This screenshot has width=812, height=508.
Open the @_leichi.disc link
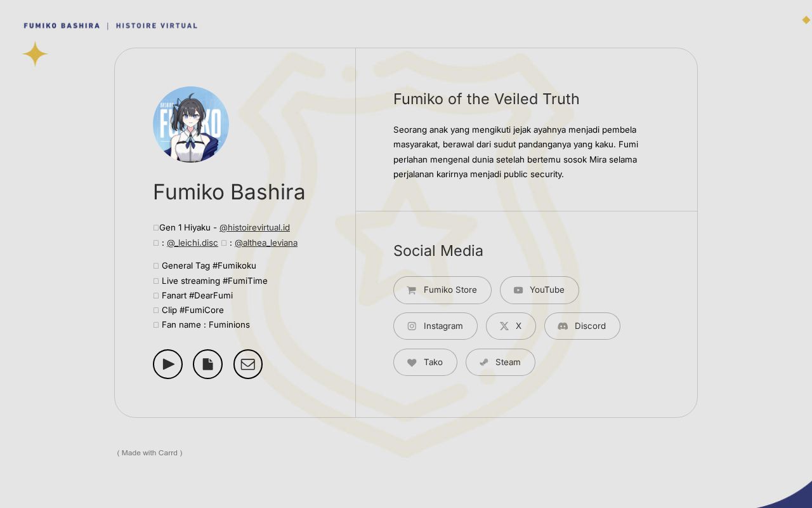(x=192, y=243)
